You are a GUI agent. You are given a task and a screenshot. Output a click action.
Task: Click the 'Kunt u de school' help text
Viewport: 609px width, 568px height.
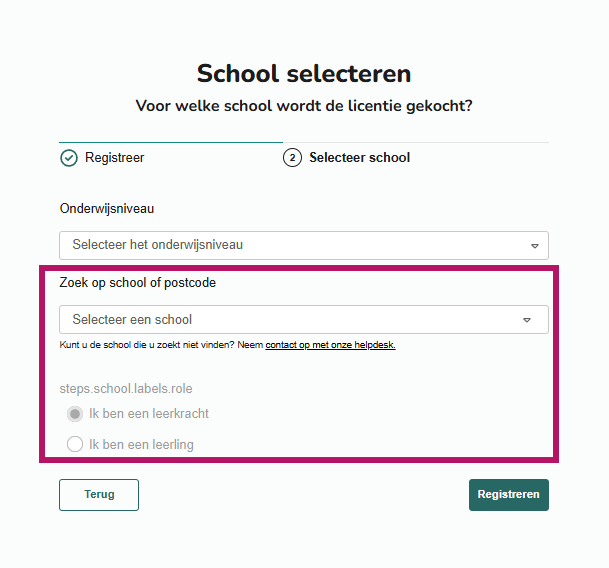tap(160, 345)
